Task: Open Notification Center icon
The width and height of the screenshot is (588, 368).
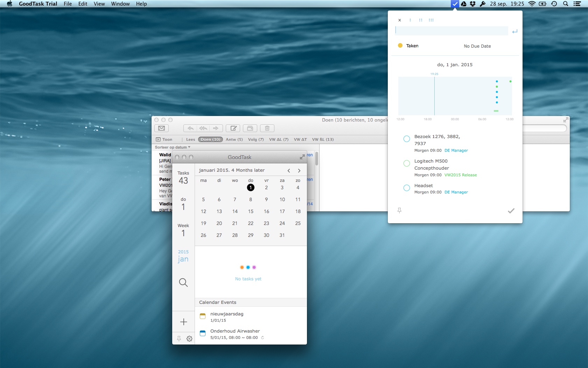Action: pyautogui.click(x=577, y=4)
